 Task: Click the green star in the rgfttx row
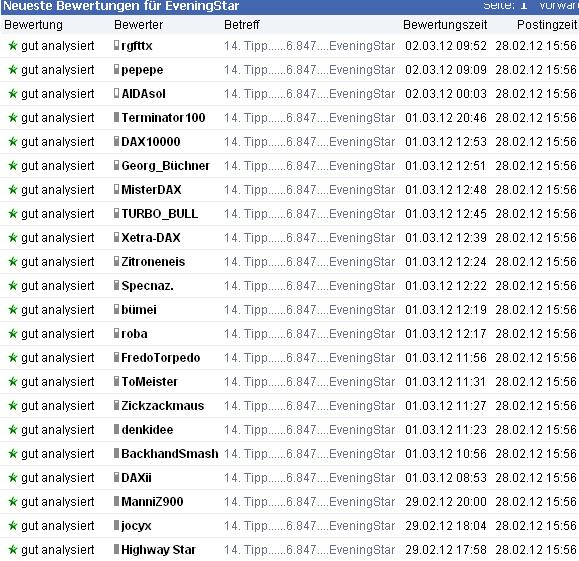click(x=13, y=46)
